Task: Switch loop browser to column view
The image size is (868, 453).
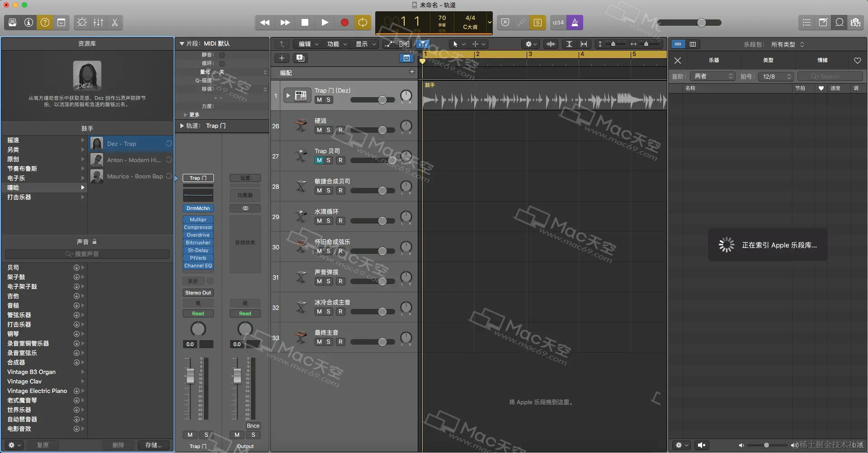Action: pos(693,44)
